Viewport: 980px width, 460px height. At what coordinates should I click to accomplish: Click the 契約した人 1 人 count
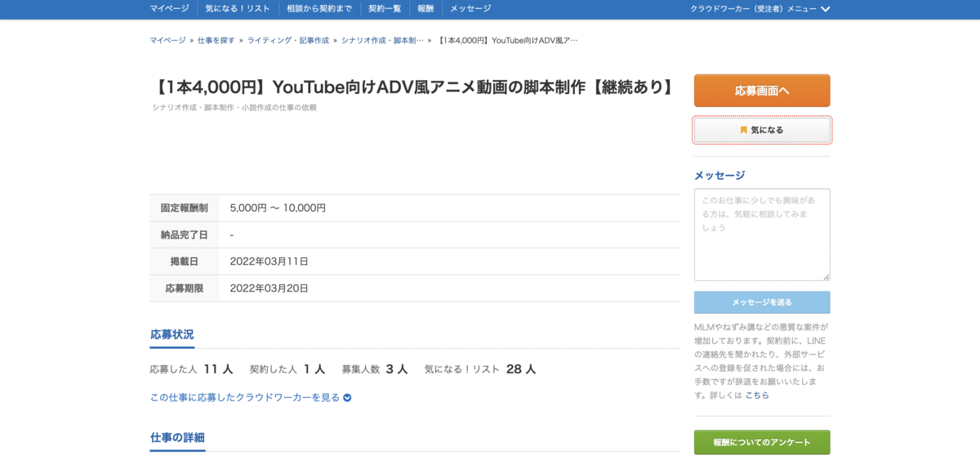(x=287, y=369)
